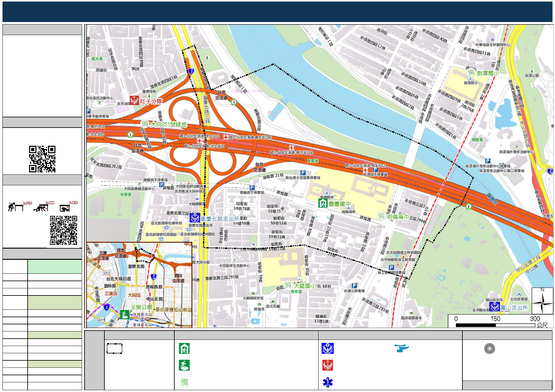Click the 備 circle icon beside 大龍國小
The height and width of the screenshot is (392, 555).
pyautogui.click(x=288, y=285)
